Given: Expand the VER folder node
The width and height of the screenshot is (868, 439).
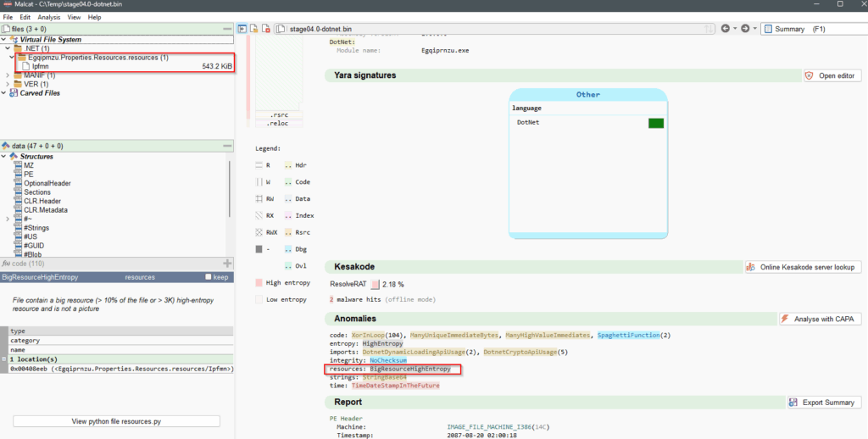Looking at the screenshot, I should pyautogui.click(x=8, y=85).
